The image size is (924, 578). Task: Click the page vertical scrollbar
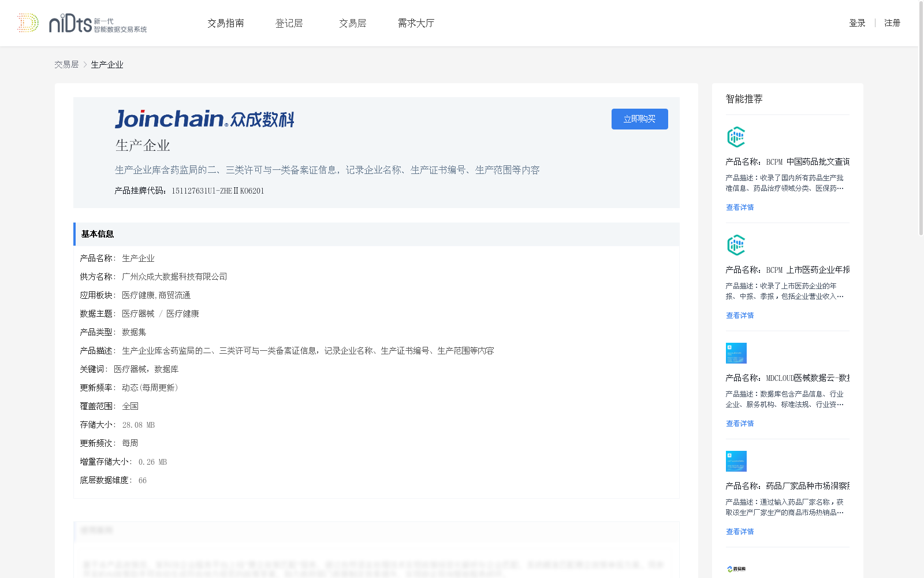pyautogui.click(x=921, y=118)
